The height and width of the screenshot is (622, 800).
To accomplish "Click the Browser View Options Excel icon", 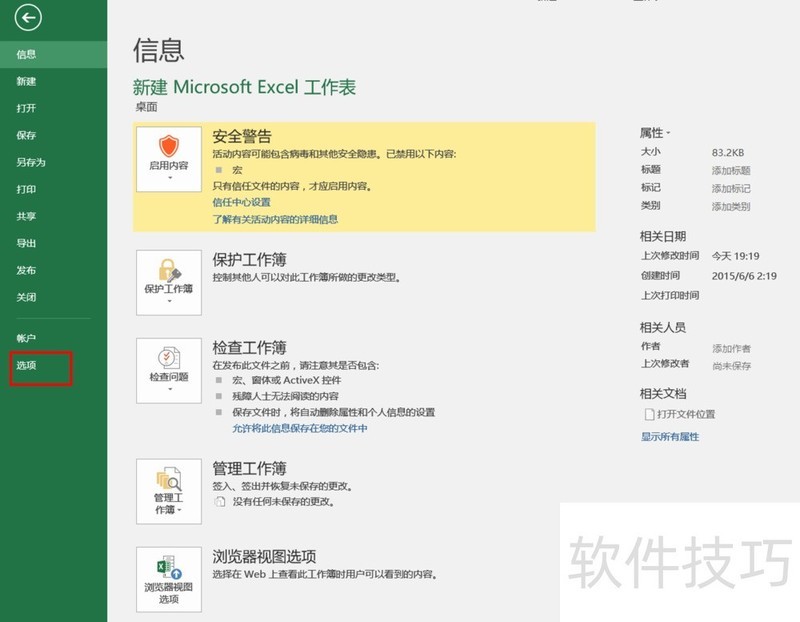I will pyautogui.click(x=169, y=567).
